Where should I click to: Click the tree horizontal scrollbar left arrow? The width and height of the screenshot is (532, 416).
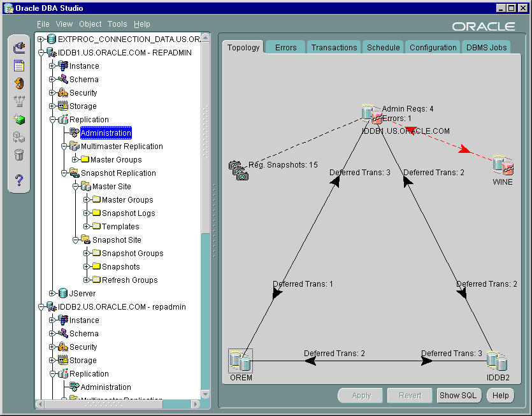pyautogui.click(x=40, y=404)
